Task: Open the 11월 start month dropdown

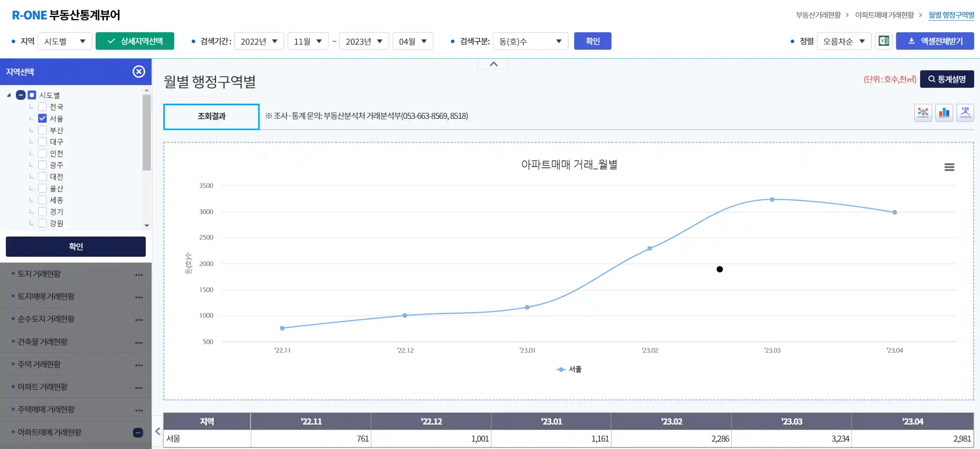Action: (308, 41)
